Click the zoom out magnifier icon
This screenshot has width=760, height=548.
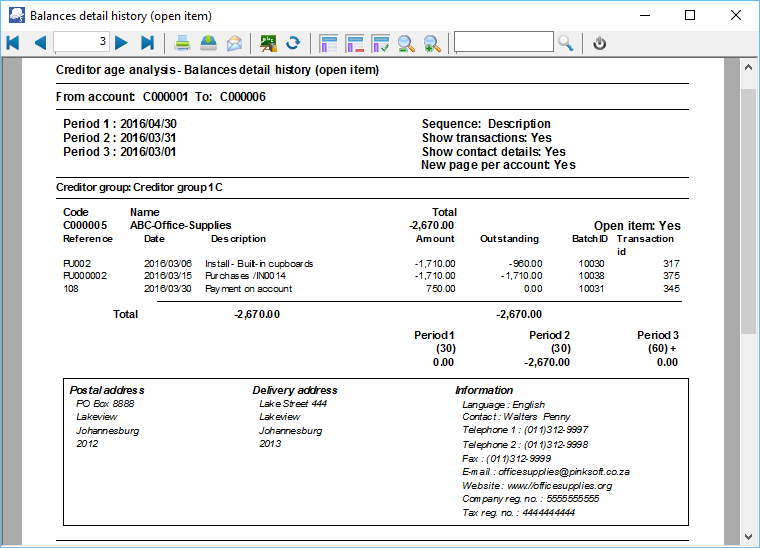pos(407,43)
